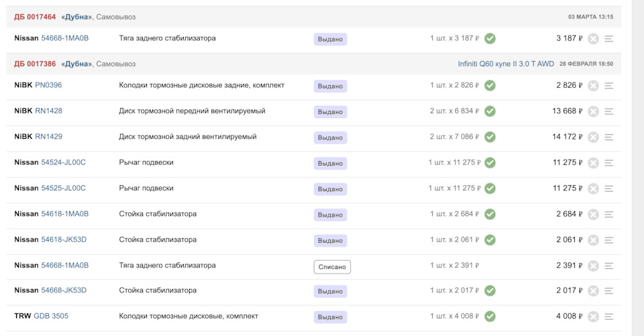Click the green checkmark on the 54524-JL00C row

pos(490,162)
